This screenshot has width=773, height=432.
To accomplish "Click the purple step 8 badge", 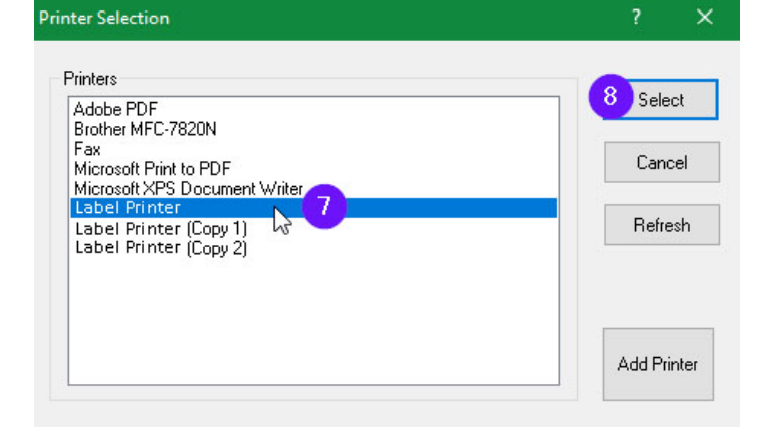I will (x=609, y=99).
